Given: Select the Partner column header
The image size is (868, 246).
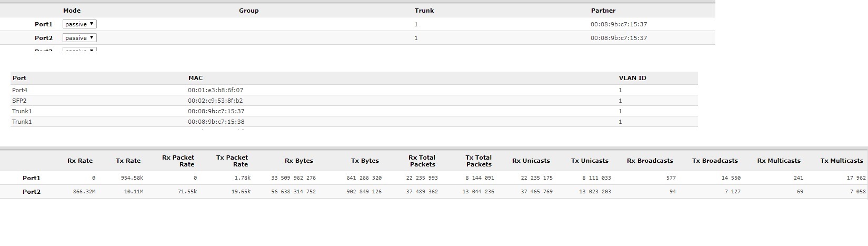Looking at the screenshot, I should click(603, 11).
